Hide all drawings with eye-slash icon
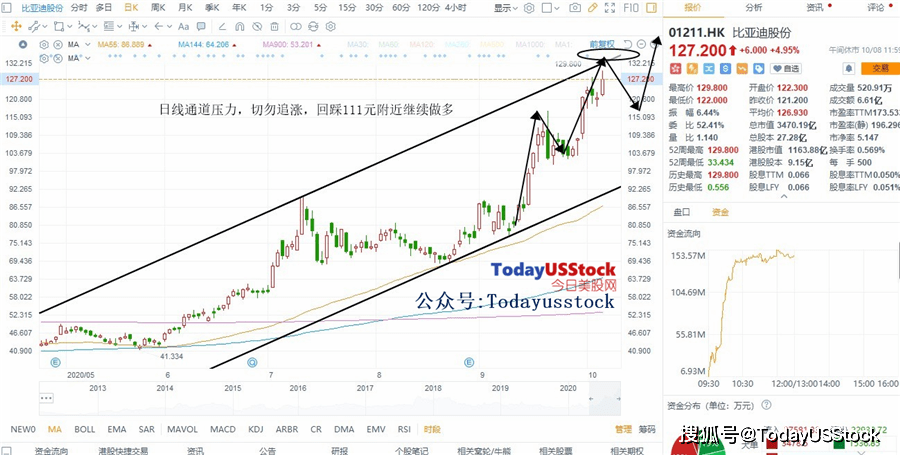 (x=257, y=26)
